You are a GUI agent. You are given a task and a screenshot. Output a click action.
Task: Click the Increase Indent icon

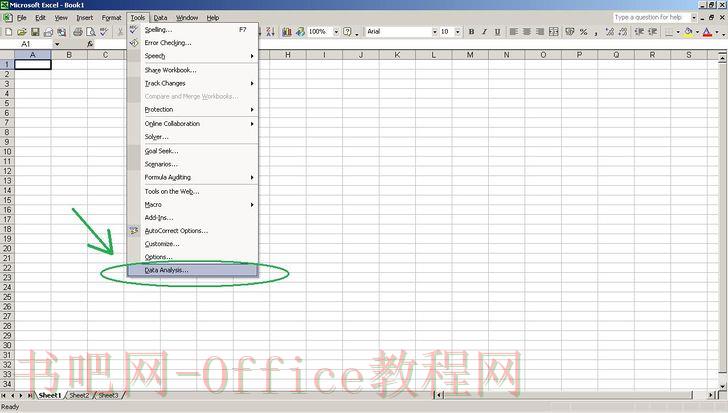click(653, 32)
